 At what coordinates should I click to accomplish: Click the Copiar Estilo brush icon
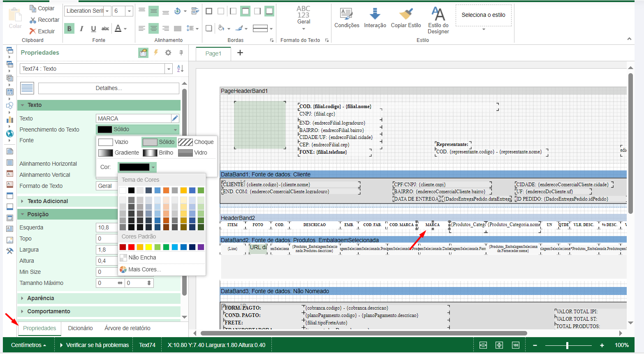point(406,14)
